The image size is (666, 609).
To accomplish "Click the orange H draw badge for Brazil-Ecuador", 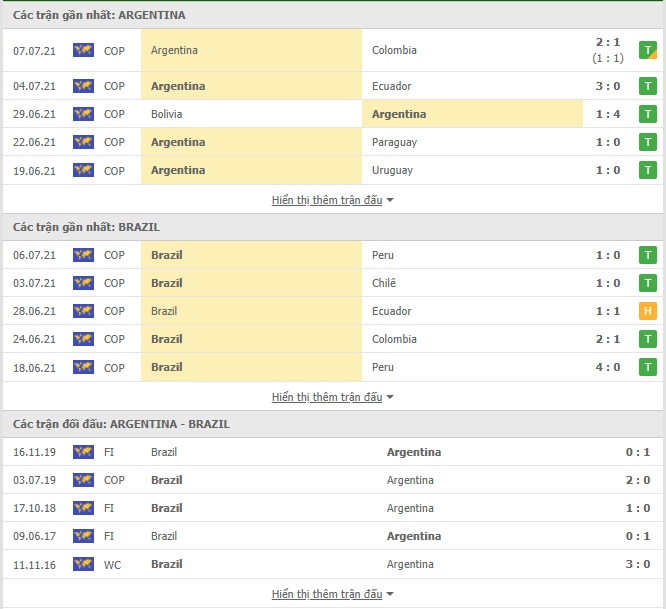I will 648,311.
